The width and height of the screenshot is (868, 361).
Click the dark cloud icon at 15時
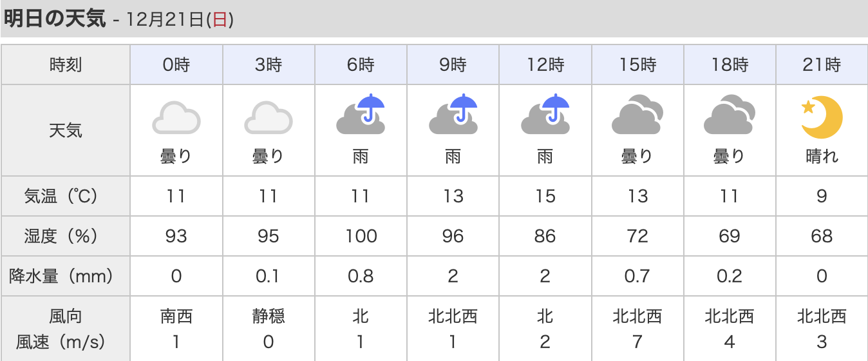coord(637,116)
